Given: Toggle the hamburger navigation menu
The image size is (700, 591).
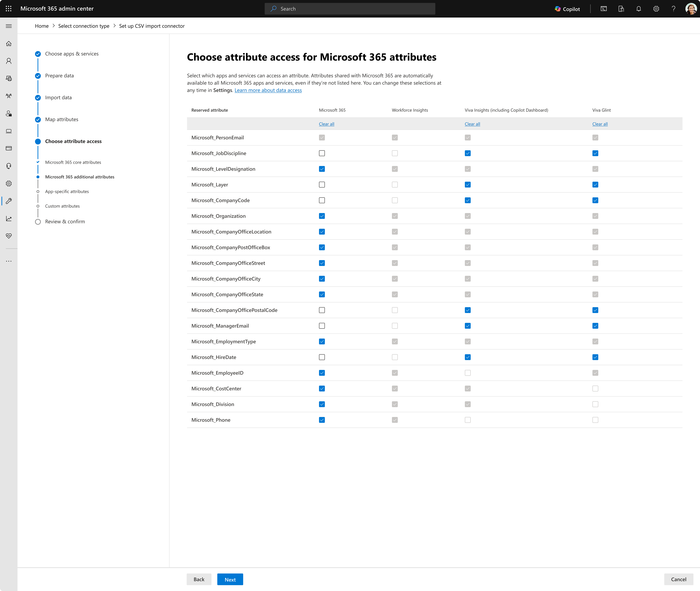Looking at the screenshot, I should tap(9, 26).
